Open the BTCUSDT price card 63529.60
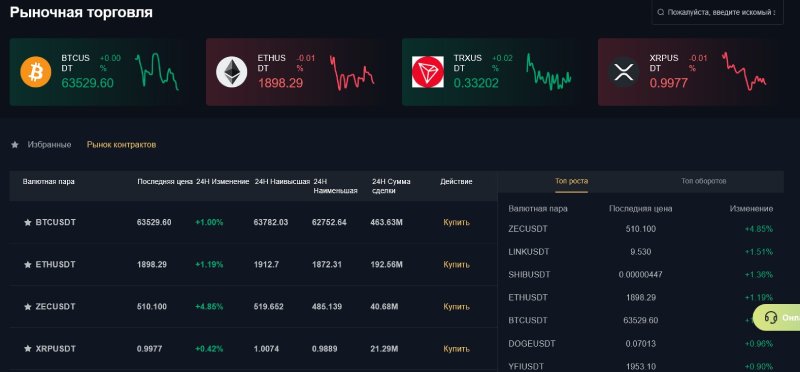This screenshot has width=800, height=372. click(x=99, y=72)
